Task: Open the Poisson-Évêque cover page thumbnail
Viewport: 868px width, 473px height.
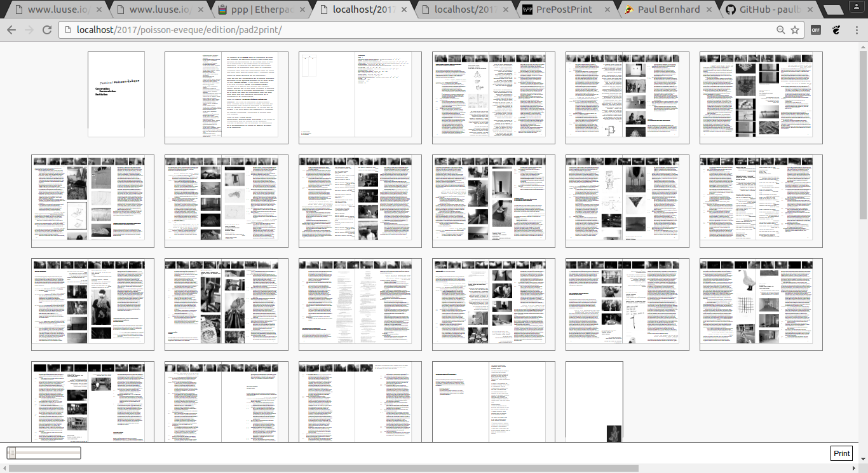Action: 116,94
